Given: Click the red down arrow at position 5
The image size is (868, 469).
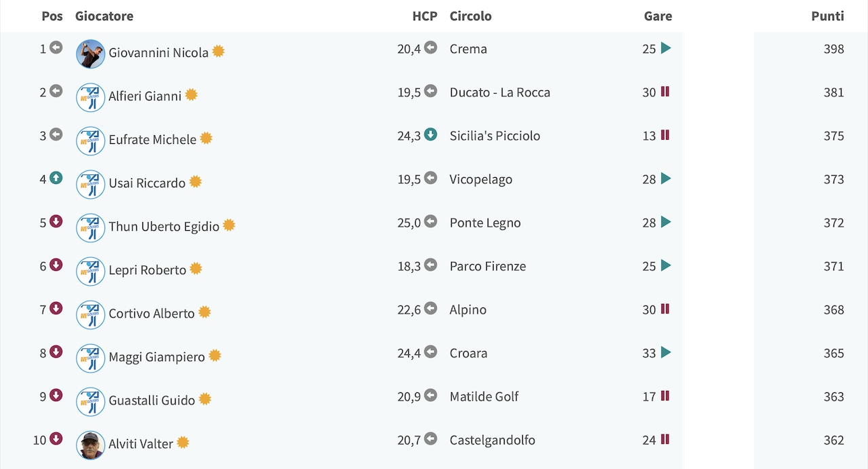Looking at the screenshot, I should (x=56, y=221).
